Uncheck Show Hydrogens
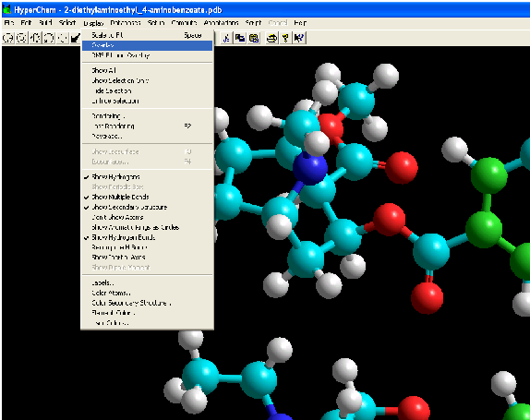This screenshot has height=420, width=530. point(147,176)
